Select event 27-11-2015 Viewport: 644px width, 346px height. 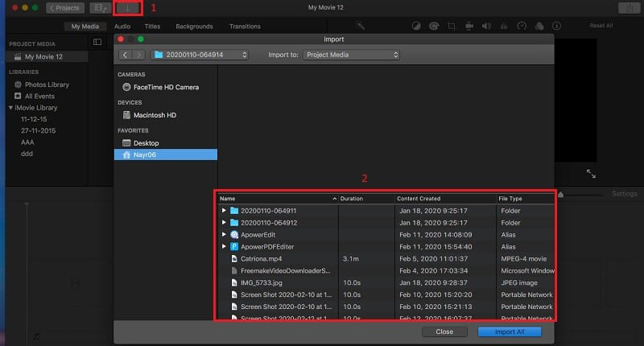[x=38, y=130]
